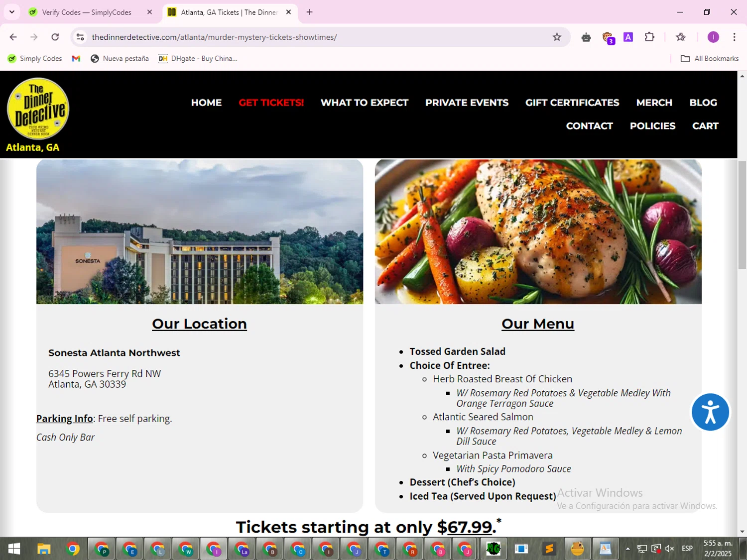Click the Herb Roasted Breast Of Chicken text
This screenshot has width=747, height=560.
(502, 379)
